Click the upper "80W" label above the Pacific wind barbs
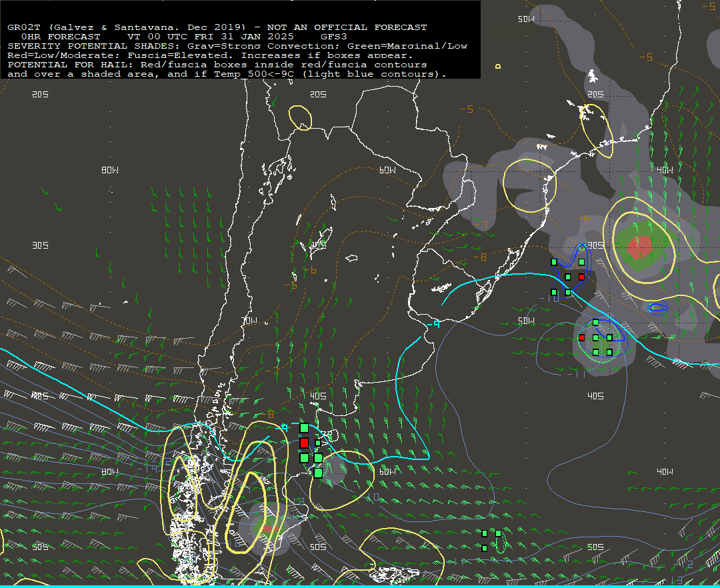The height and width of the screenshot is (588, 720). pos(110,170)
